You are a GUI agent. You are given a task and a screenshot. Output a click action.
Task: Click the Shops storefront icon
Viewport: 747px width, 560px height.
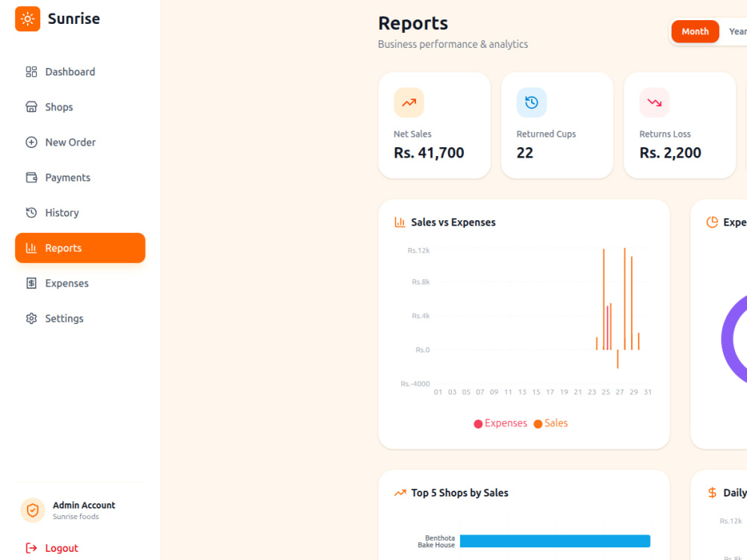31,107
